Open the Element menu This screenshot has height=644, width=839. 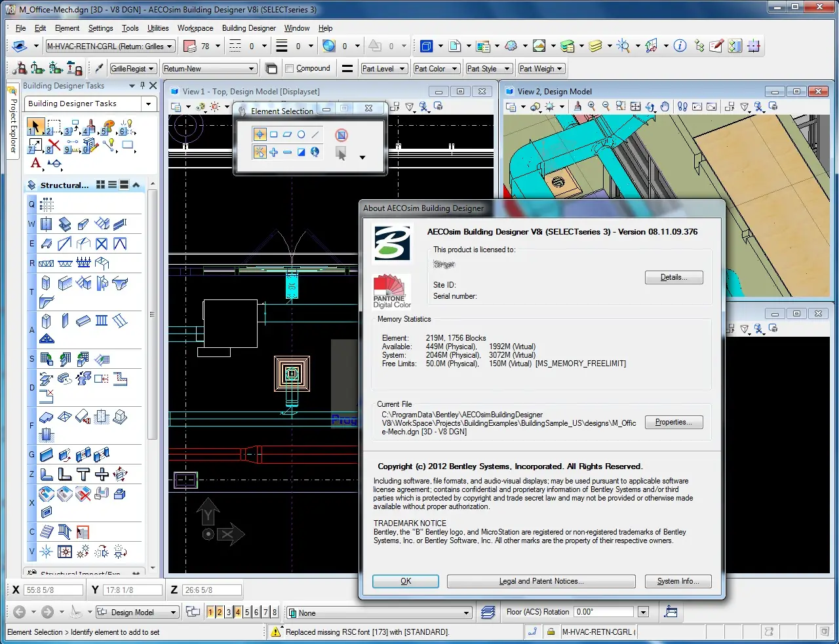click(67, 28)
